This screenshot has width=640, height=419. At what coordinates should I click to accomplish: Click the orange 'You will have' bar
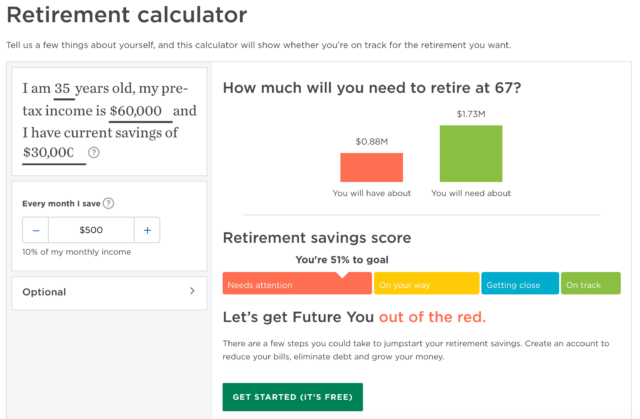pos(371,167)
